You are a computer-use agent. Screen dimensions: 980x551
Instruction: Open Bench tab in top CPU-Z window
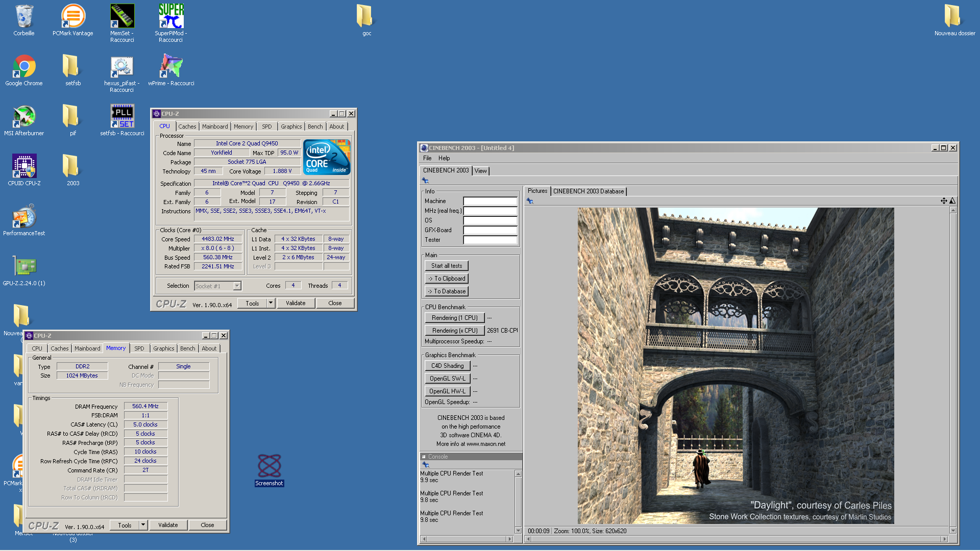[x=315, y=127]
